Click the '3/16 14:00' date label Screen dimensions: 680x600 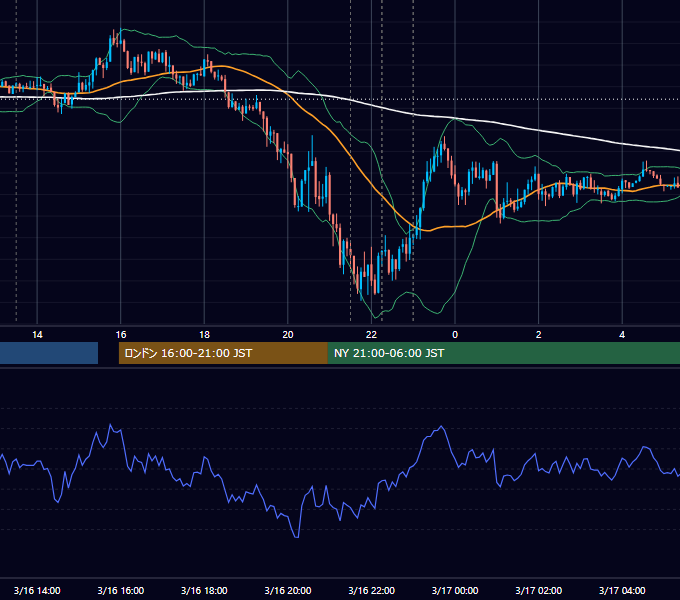[x=37, y=590]
